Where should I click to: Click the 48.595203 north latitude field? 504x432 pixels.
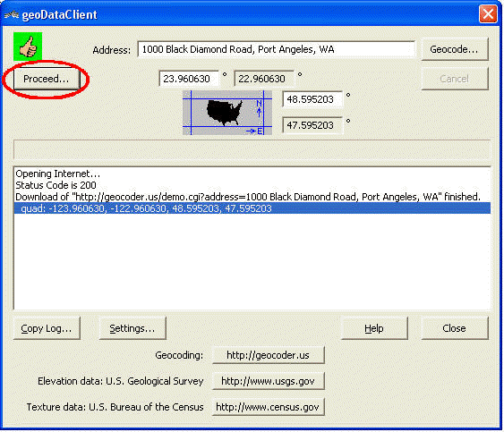pyautogui.click(x=312, y=99)
